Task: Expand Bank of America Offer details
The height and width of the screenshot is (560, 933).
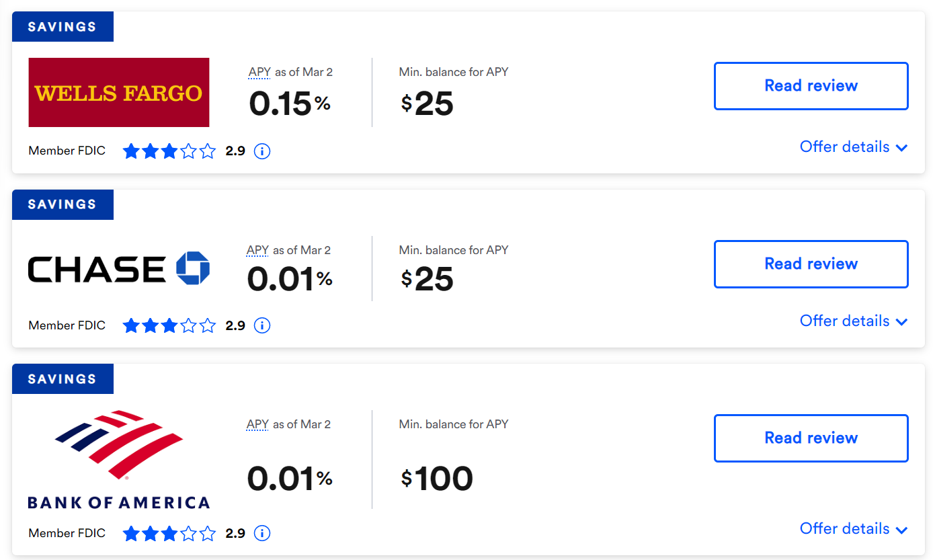Action: (854, 528)
